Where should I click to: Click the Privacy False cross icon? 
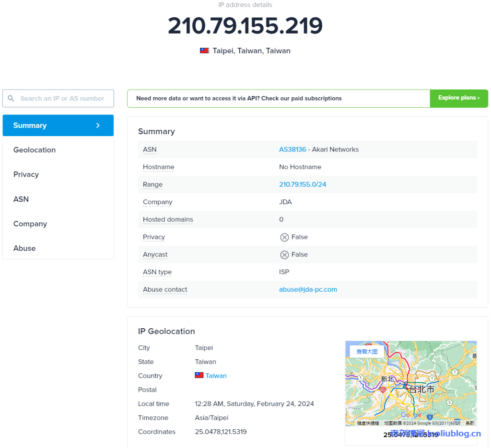point(284,237)
